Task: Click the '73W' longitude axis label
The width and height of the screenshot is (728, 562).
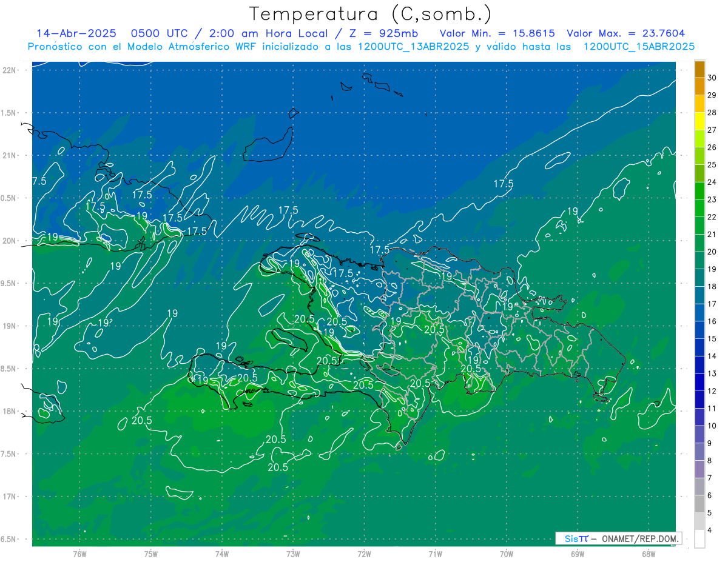Action: point(293,554)
